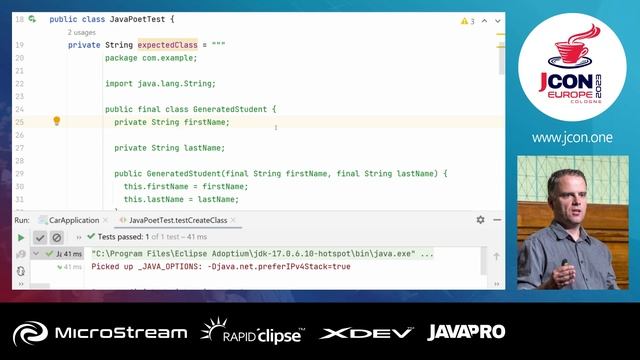
Task: Click the JAVAPRO sponsor logo
Action: click(466, 332)
